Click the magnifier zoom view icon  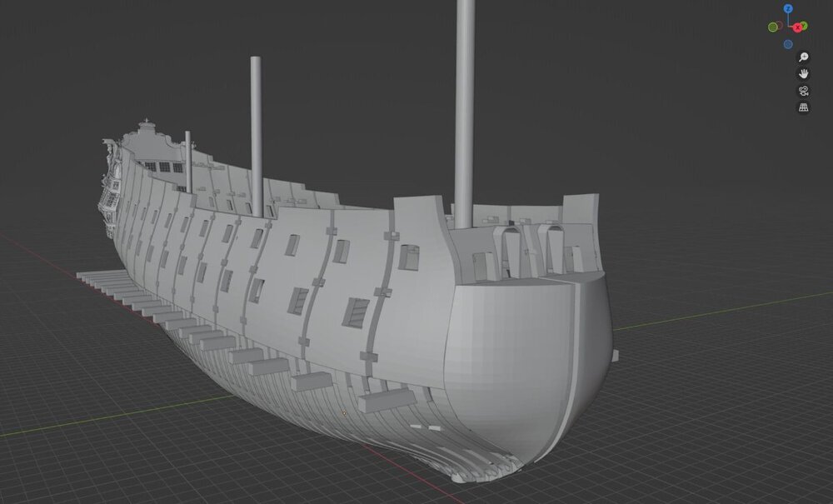804,57
